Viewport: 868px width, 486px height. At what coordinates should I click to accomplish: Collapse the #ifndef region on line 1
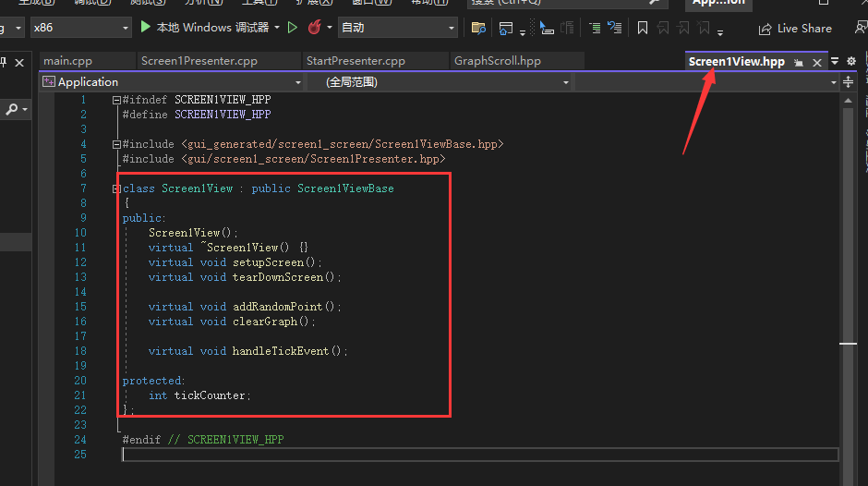coord(116,101)
